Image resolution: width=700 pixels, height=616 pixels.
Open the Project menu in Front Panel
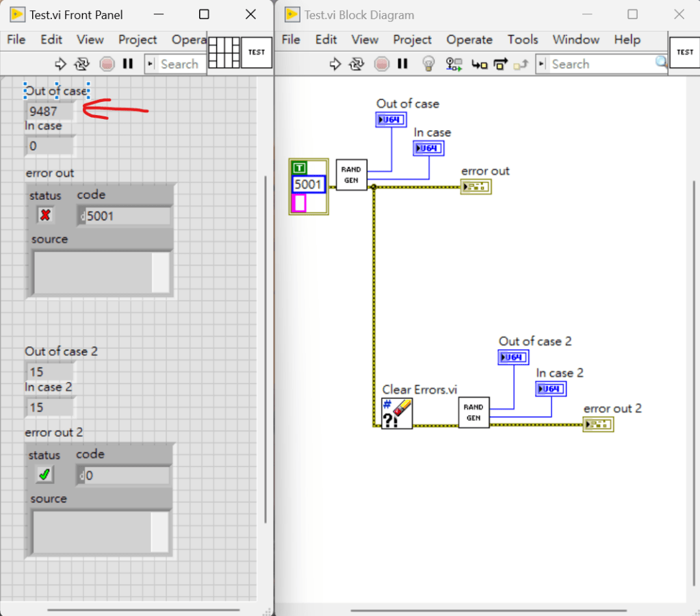click(138, 40)
